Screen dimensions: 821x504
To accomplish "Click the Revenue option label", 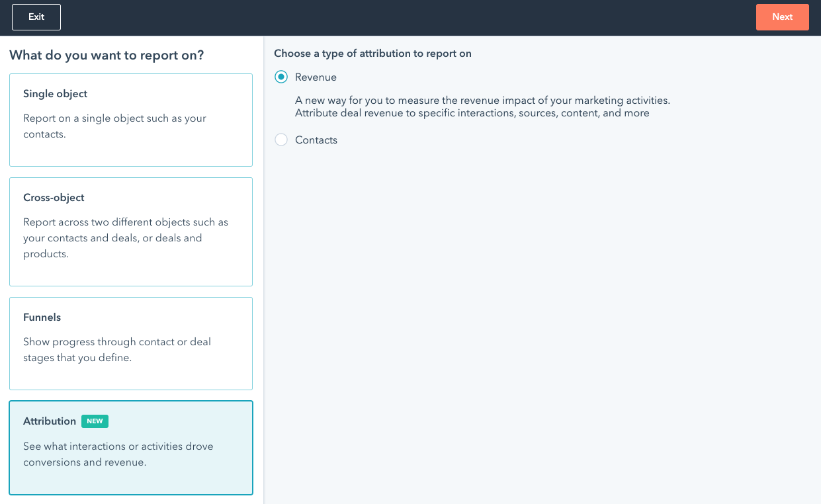I will 316,77.
